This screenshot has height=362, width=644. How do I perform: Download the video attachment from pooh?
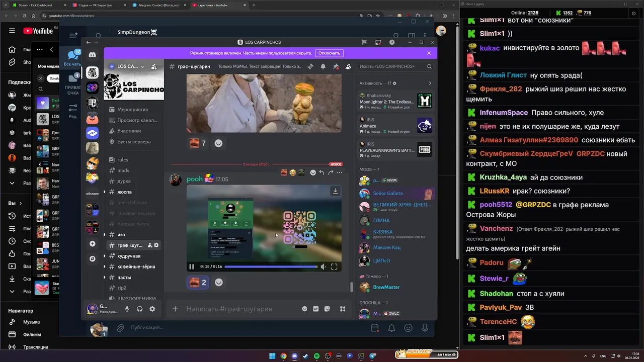pos(335,191)
